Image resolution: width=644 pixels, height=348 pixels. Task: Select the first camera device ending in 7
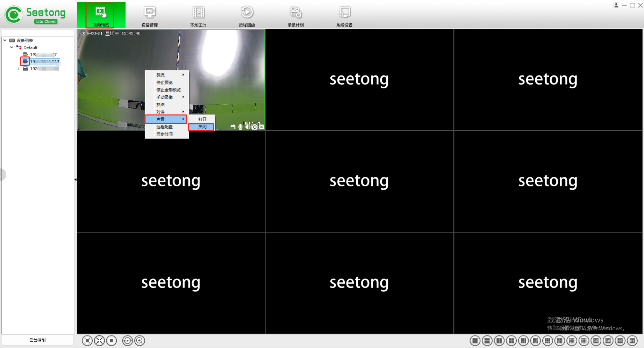coord(43,55)
